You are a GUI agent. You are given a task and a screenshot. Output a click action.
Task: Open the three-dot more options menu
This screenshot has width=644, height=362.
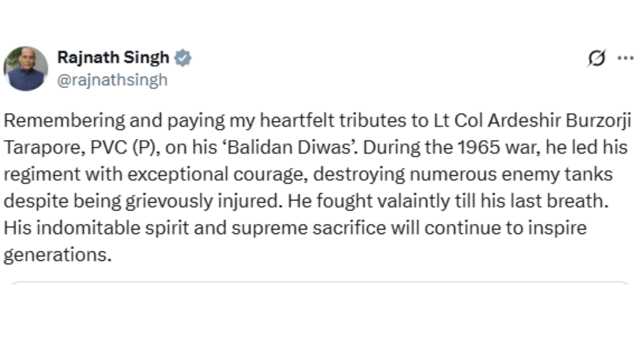pyautogui.click(x=625, y=58)
